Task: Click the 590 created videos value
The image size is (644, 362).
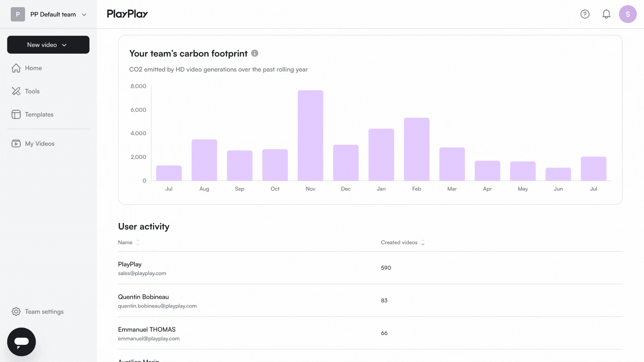Action: tap(386, 268)
